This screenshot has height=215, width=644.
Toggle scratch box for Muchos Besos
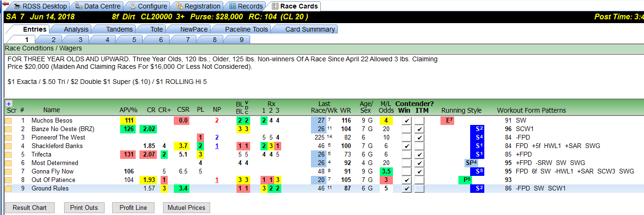point(8,121)
